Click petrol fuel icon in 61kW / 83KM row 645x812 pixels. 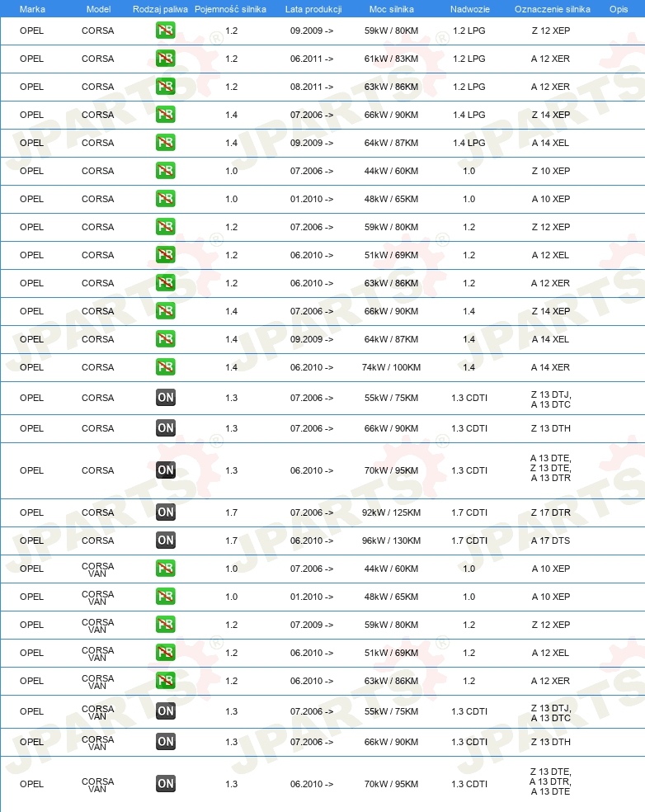click(x=166, y=59)
